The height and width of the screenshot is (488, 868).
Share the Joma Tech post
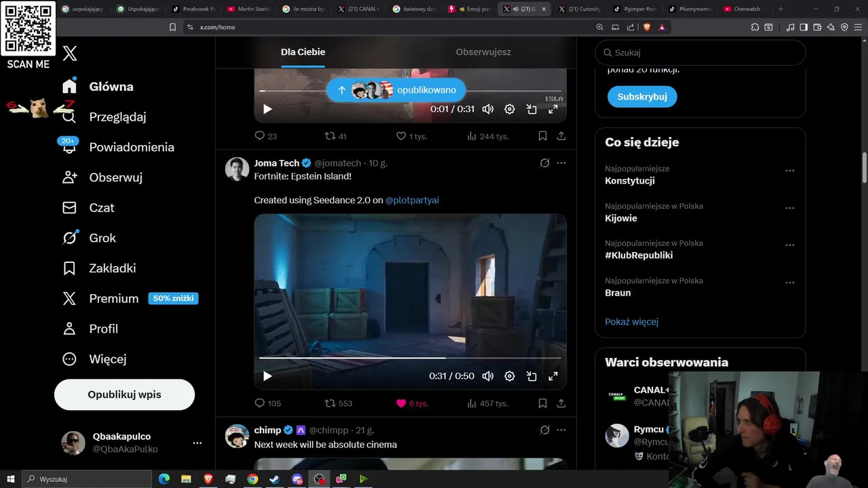(x=561, y=403)
